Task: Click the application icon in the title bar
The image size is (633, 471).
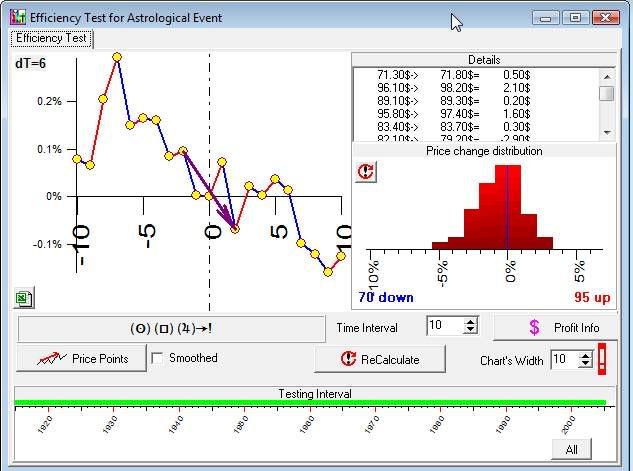Action: (17, 18)
